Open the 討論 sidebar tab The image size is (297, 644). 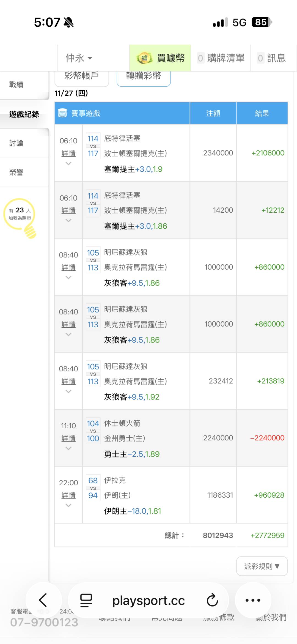16,143
